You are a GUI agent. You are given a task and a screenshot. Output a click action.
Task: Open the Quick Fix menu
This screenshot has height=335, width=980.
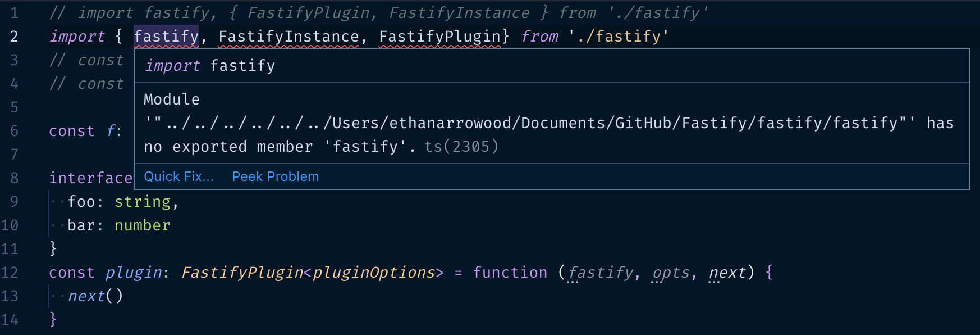(178, 176)
